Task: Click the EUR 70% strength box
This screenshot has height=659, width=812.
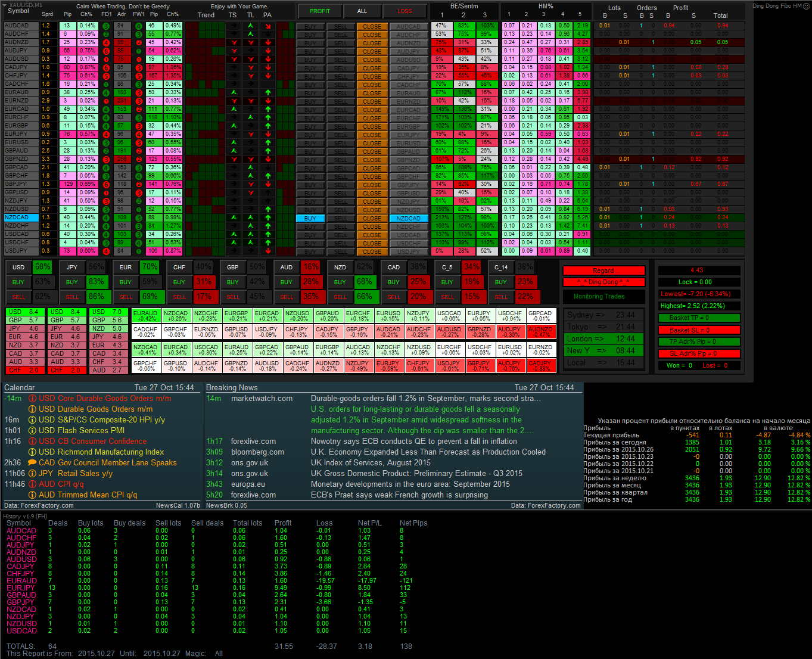Action: (x=150, y=267)
